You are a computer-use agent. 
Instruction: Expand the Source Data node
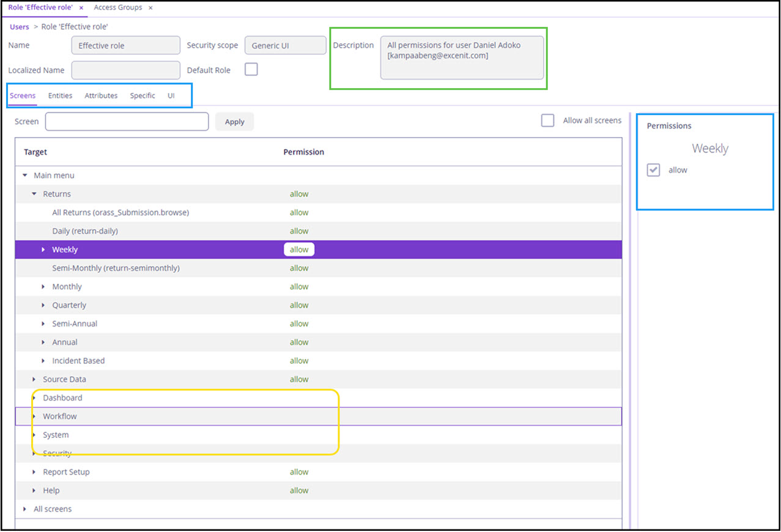click(x=34, y=380)
